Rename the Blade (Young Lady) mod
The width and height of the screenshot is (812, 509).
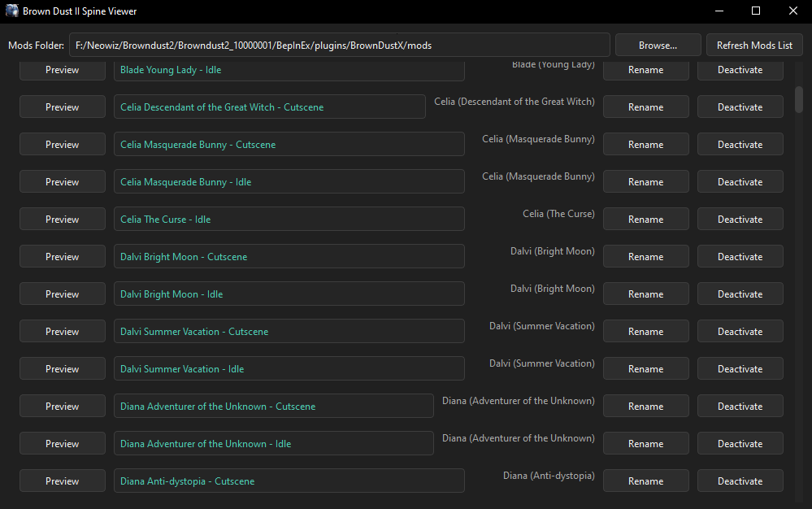[645, 69]
